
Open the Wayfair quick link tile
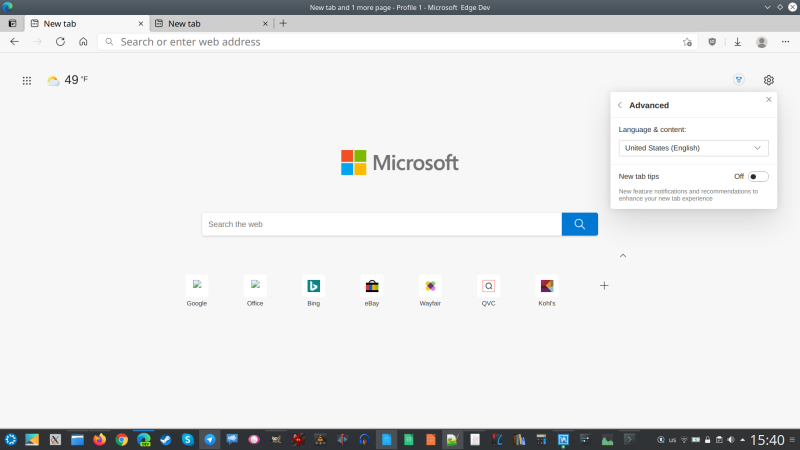pos(430,291)
